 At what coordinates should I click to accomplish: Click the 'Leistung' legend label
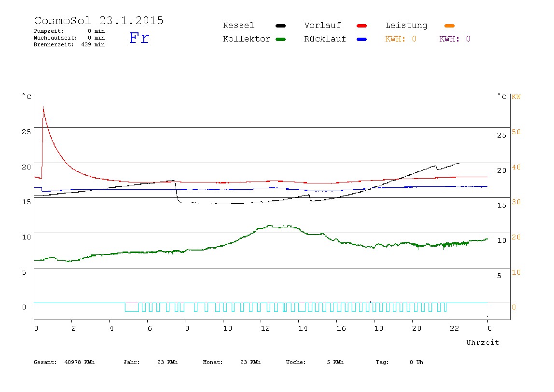(x=406, y=26)
